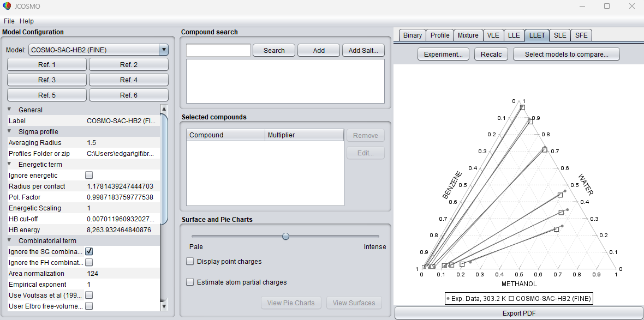Click Select models to compare... button
The width and height of the screenshot is (644, 320).
pos(567,54)
